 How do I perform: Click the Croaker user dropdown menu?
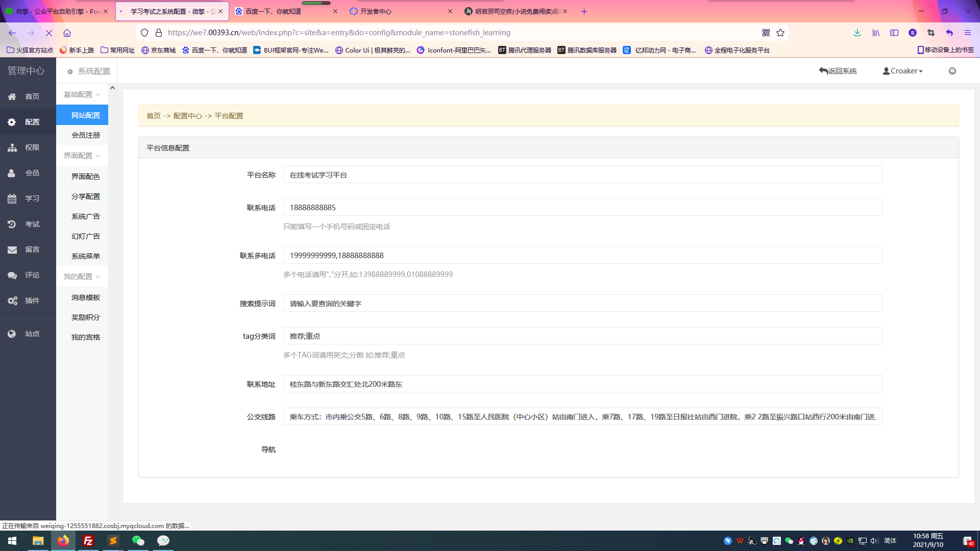point(902,70)
